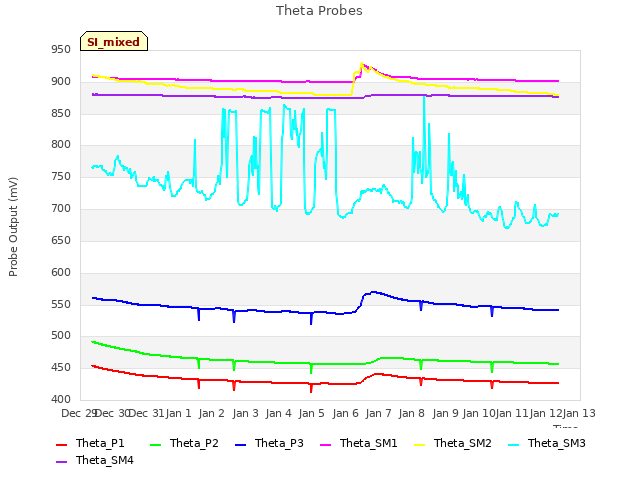640x480 pixels.
Task: Click the Jan 4 x-axis date label
Action: (278, 413)
